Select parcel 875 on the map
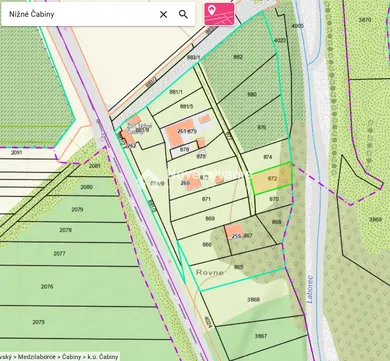Viewport: 390px width, 361px height. pyautogui.click(x=201, y=156)
